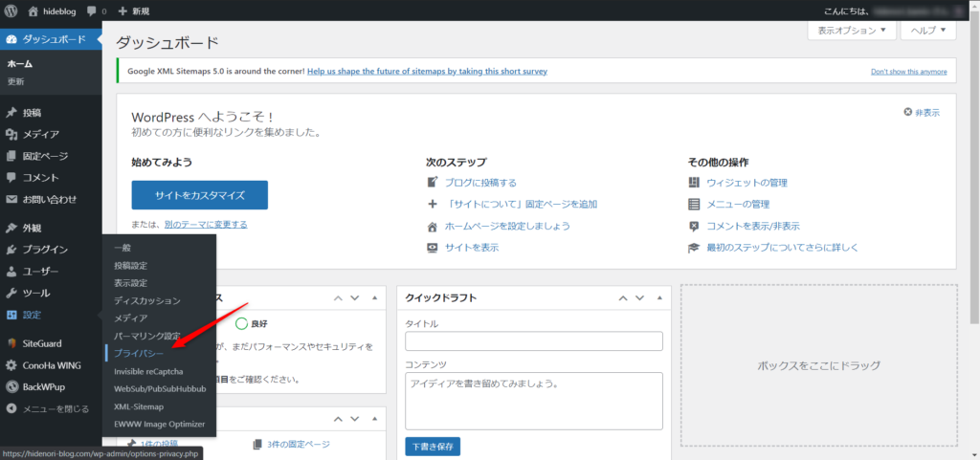This screenshot has width=980, height=460.
Task: Click the widgets icon beside ウィジェットの管理
Action: click(694, 183)
